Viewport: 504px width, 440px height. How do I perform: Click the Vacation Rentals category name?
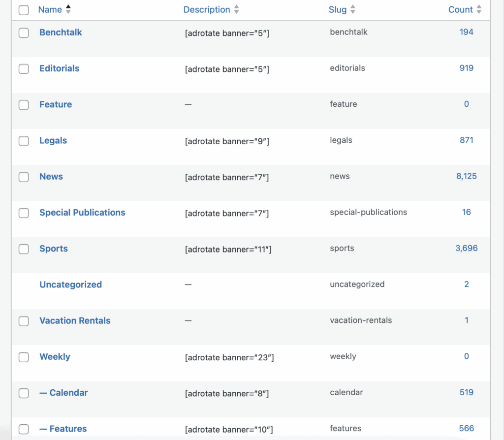pos(75,320)
